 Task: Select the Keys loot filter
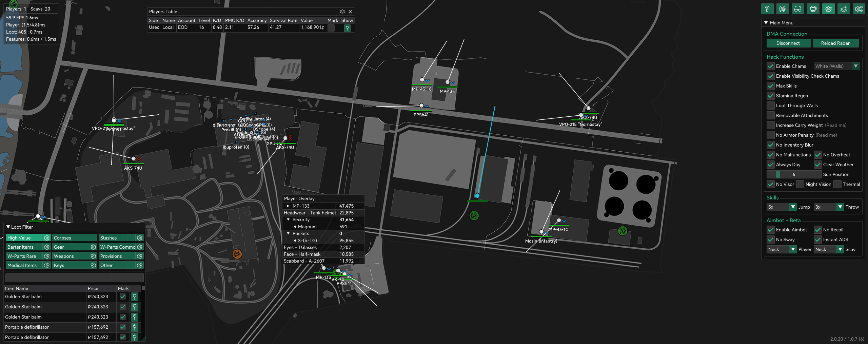[x=71, y=265]
